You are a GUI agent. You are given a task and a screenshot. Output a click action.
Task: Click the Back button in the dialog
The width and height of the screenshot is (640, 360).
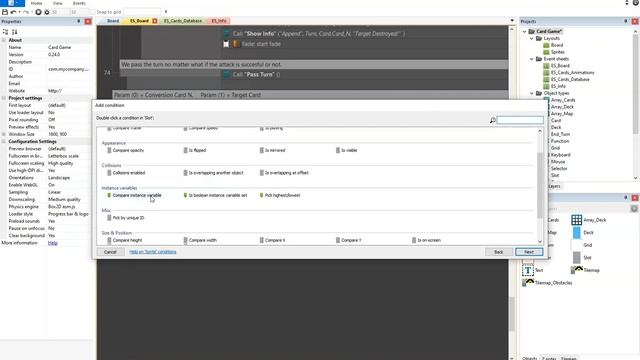(x=499, y=252)
